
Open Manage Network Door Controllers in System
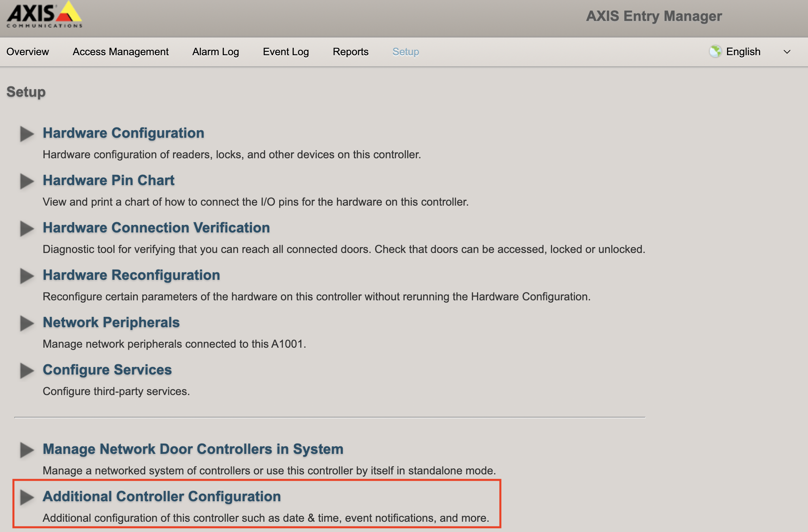coord(193,449)
